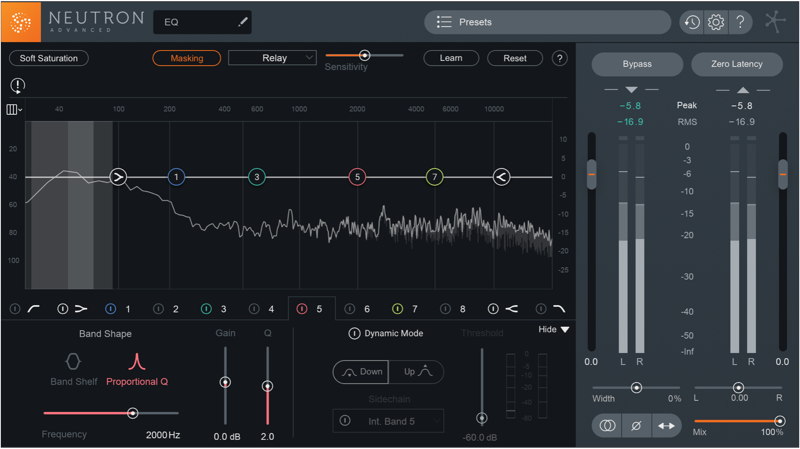
Task: Toggle power for band 8
Action: point(445,309)
